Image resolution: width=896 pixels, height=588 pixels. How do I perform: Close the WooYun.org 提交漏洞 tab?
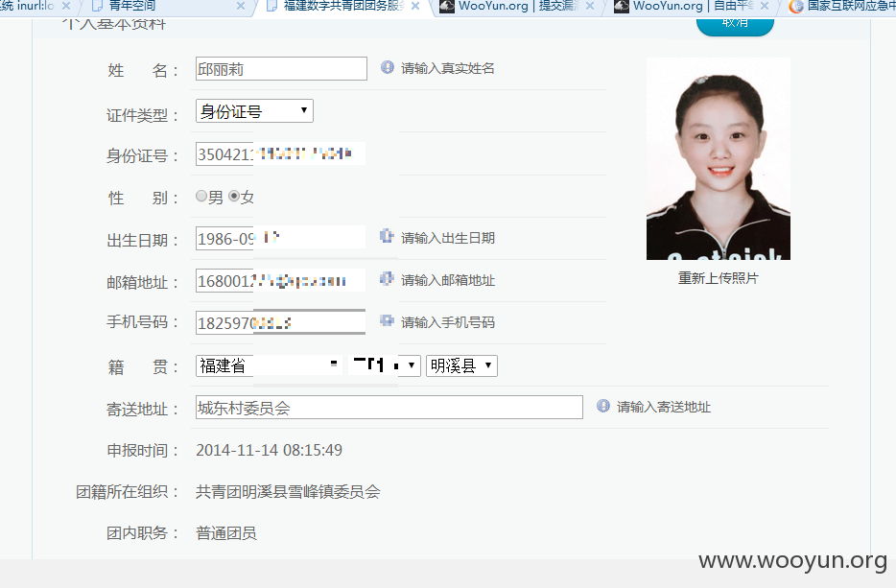click(x=590, y=6)
